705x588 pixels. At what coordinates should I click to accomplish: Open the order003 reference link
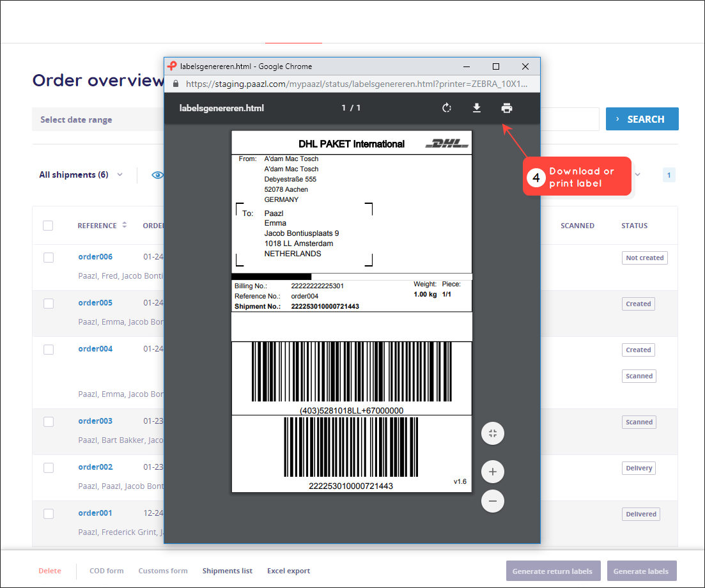[95, 421]
